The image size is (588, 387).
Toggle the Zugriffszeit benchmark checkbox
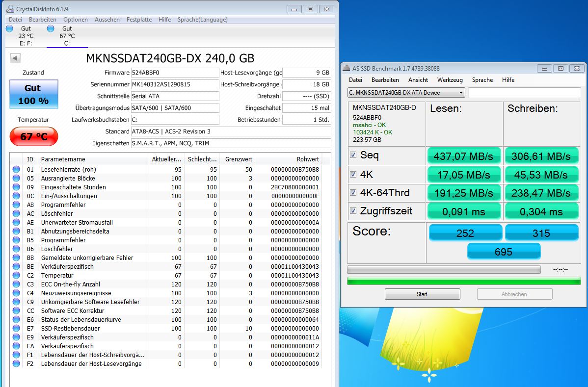click(353, 210)
